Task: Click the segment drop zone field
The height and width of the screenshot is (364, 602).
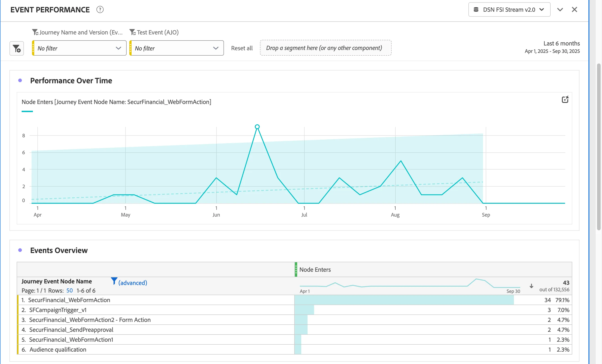Action: point(325,48)
